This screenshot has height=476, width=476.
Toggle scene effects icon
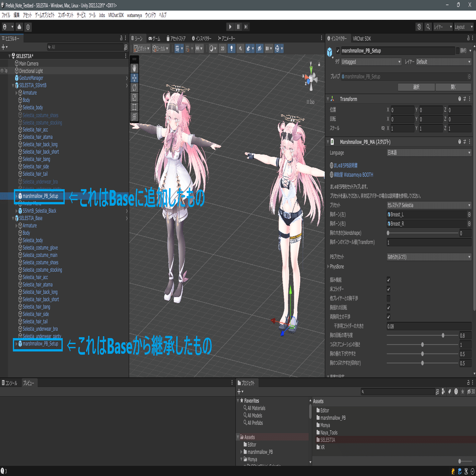249,48
